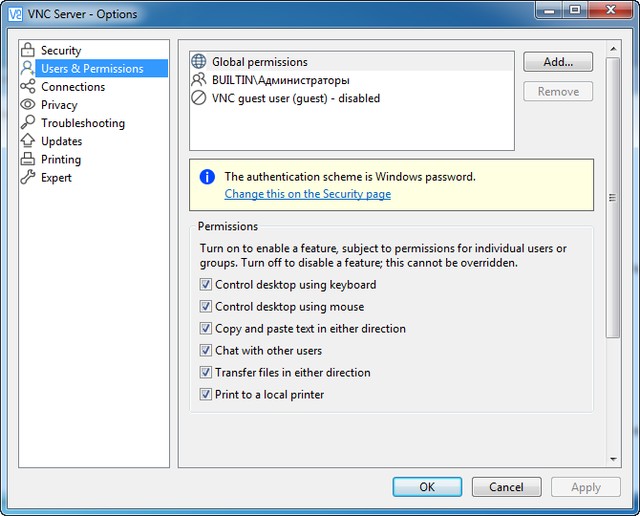Minimize the VNC Server Options window
This screenshot has height=516, width=640.
pyautogui.click(x=549, y=10)
